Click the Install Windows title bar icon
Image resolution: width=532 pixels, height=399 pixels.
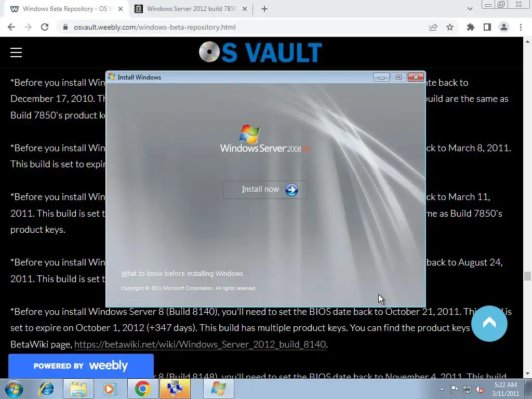tap(111, 77)
